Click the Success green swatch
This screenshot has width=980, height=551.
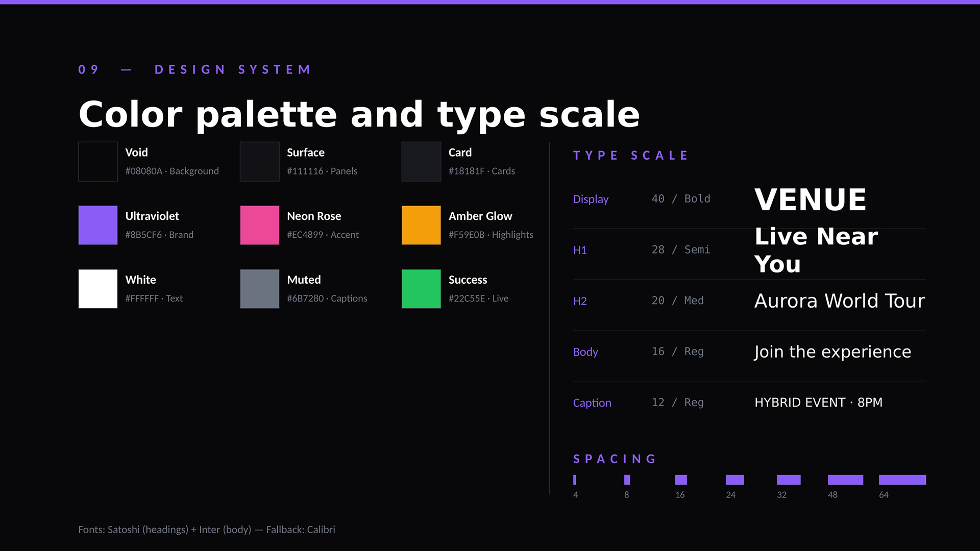pyautogui.click(x=421, y=289)
